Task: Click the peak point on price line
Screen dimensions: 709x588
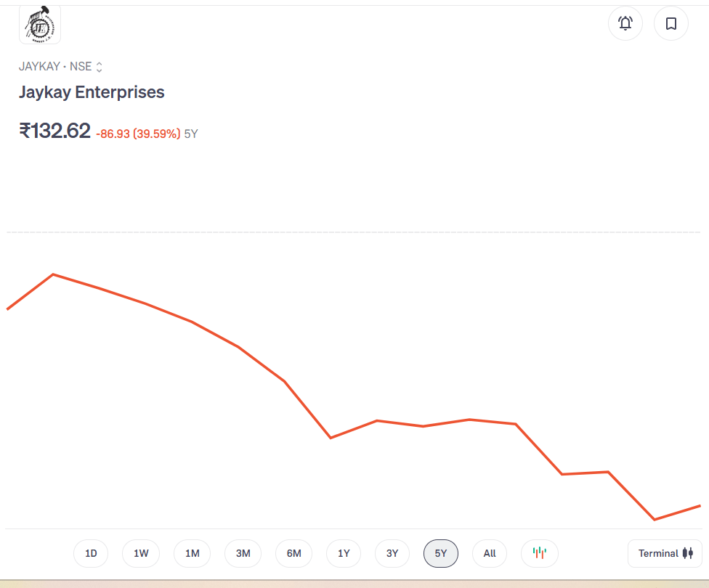Action: pos(53,274)
